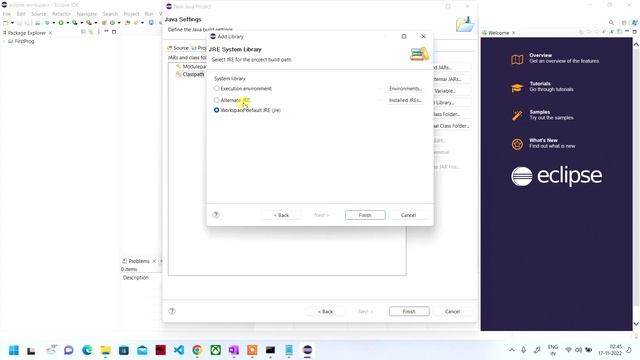Open the Source menu

(39, 14)
